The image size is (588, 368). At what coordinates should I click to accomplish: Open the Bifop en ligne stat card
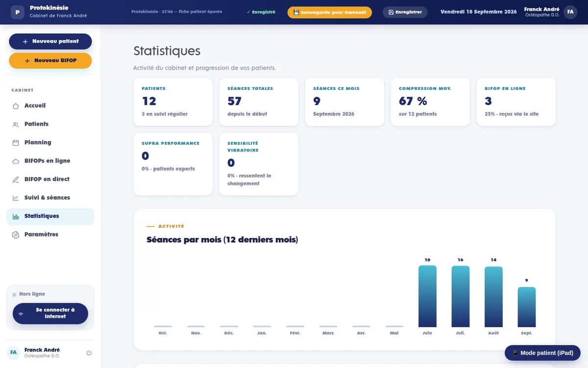pyautogui.click(x=516, y=102)
